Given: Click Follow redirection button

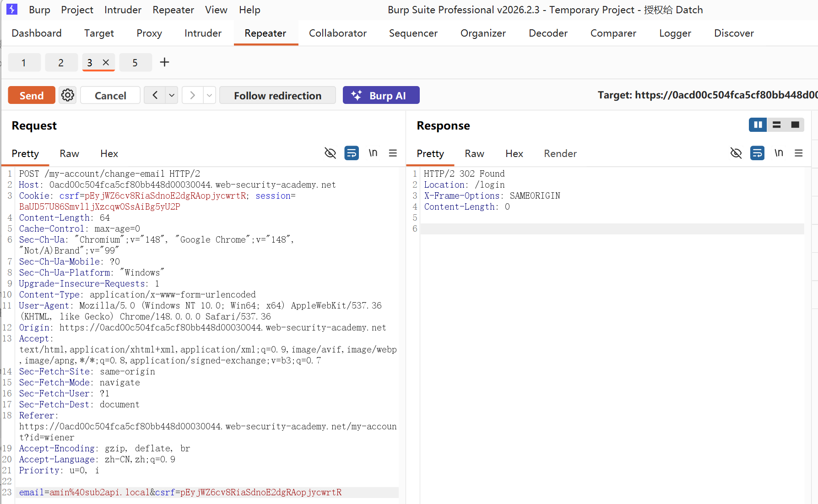Looking at the screenshot, I should click(x=277, y=95).
